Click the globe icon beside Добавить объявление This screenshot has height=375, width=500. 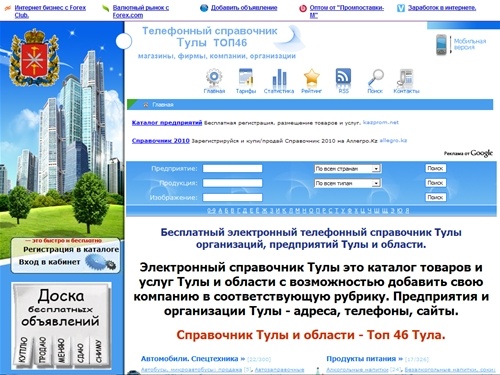click(x=204, y=8)
